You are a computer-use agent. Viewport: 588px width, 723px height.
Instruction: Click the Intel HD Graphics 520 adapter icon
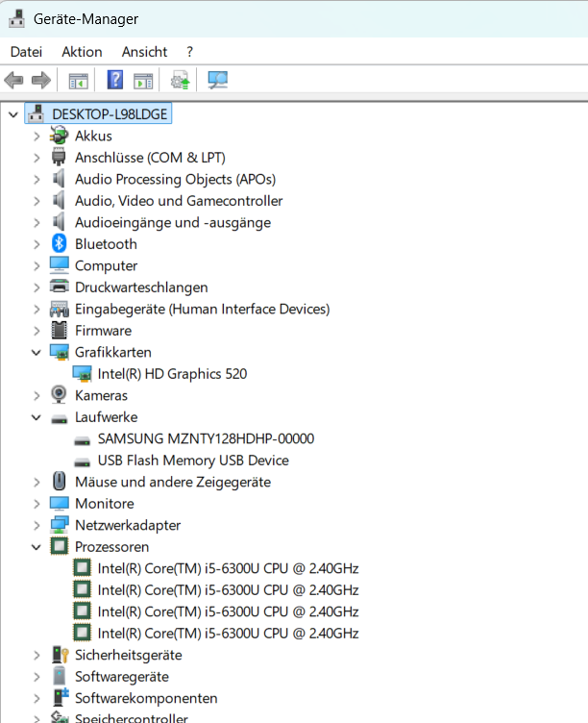pos(82,374)
